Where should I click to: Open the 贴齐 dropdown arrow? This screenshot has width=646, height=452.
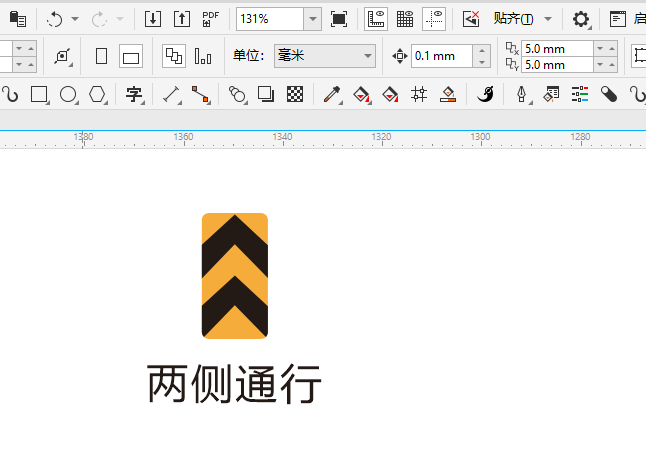pos(548,19)
